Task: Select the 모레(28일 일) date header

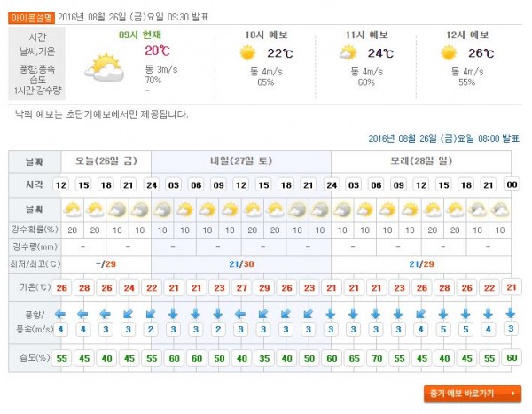Action: click(421, 160)
